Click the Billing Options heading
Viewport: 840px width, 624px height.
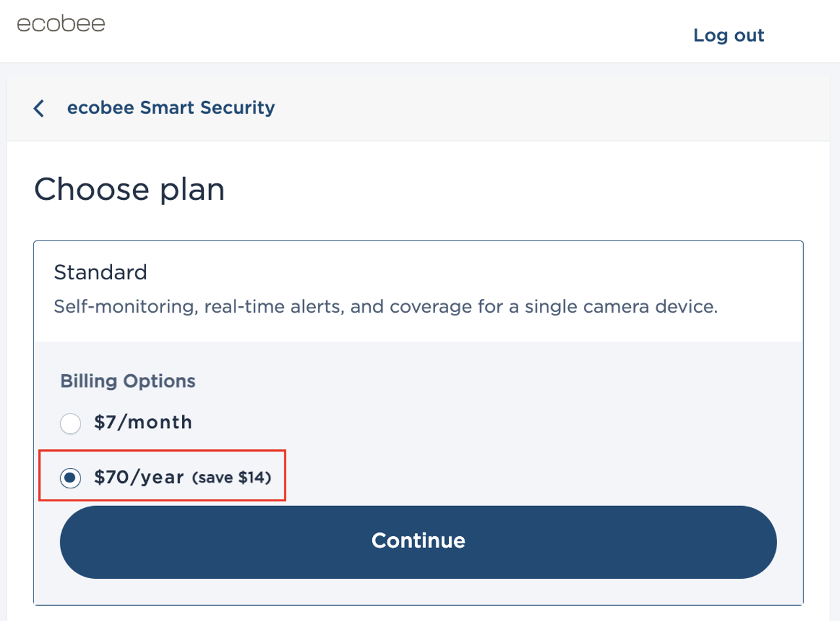click(128, 381)
